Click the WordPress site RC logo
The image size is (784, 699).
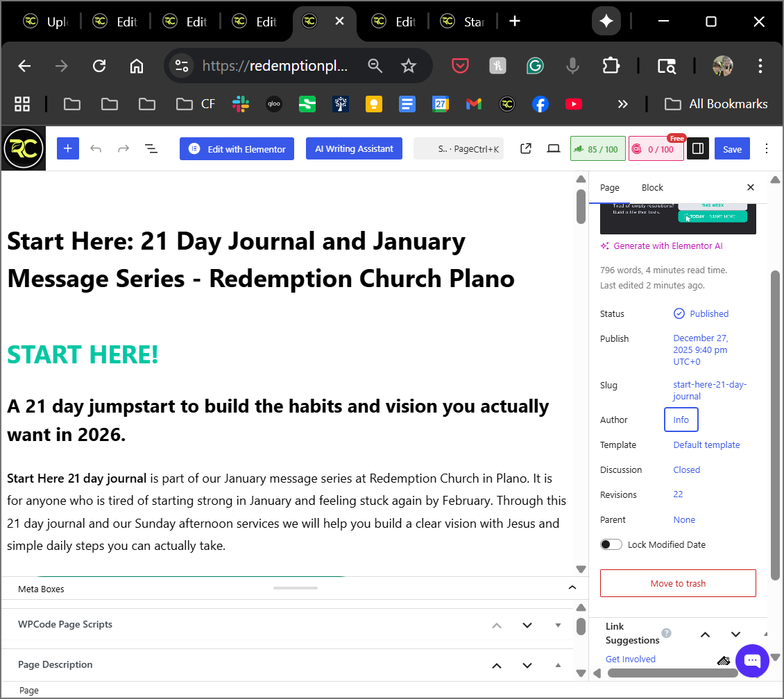(x=23, y=148)
